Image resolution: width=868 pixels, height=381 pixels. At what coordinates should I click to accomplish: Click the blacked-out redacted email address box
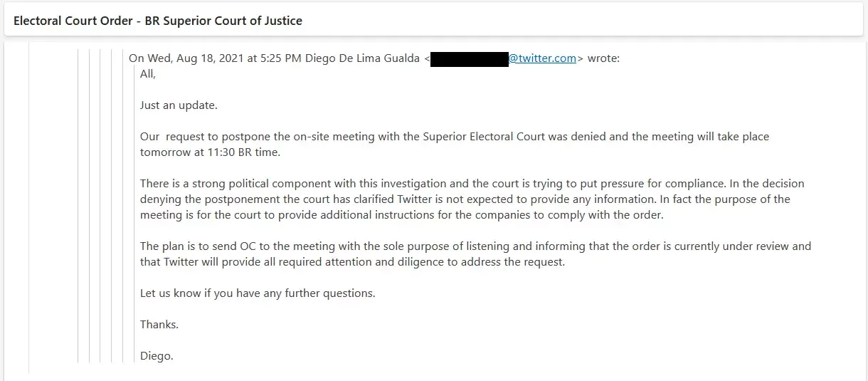(x=469, y=58)
